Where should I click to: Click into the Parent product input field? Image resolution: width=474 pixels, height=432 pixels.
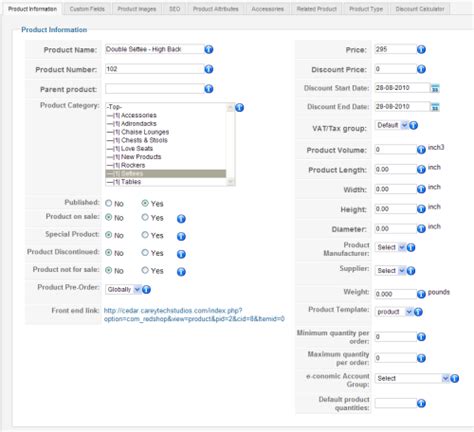tap(154, 89)
